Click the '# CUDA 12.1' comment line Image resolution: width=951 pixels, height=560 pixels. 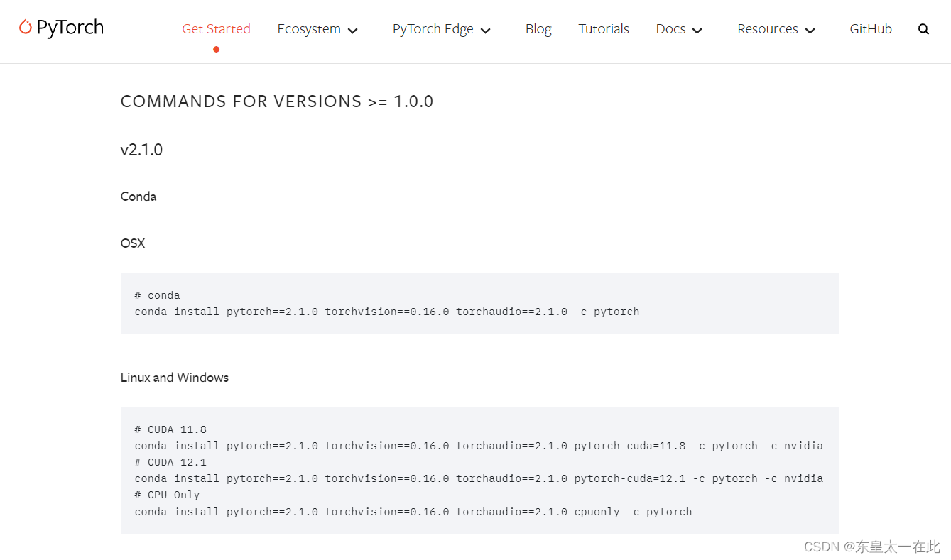pyautogui.click(x=170, y=462)
